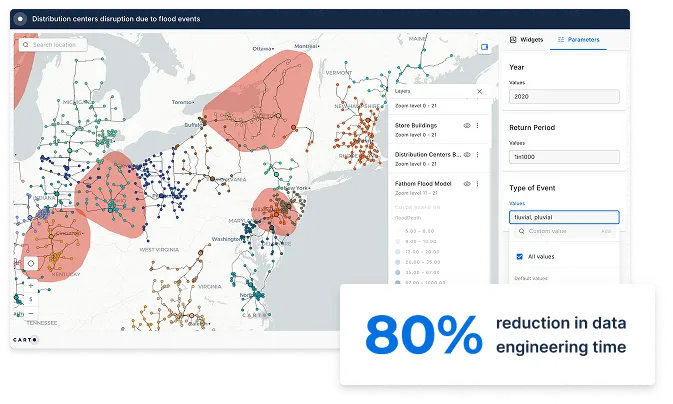Hide the Store Buildings layer
Screen dimensions: 673x404
point(466,126)
